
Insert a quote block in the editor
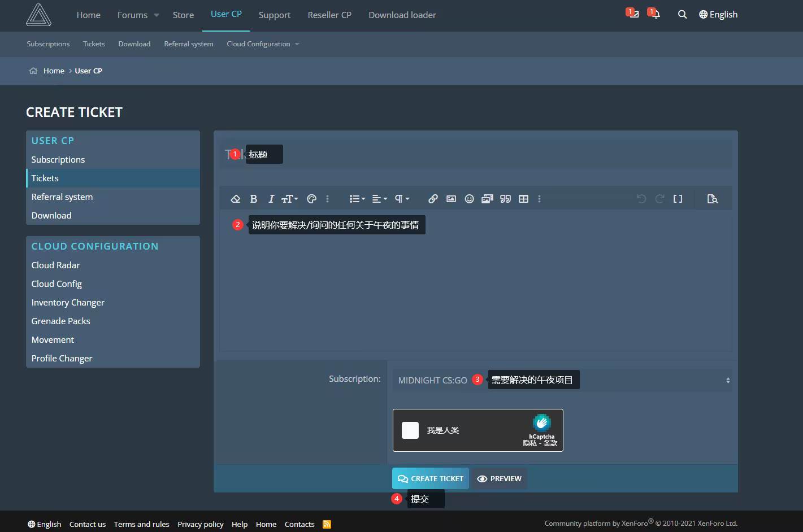point(505,199)
